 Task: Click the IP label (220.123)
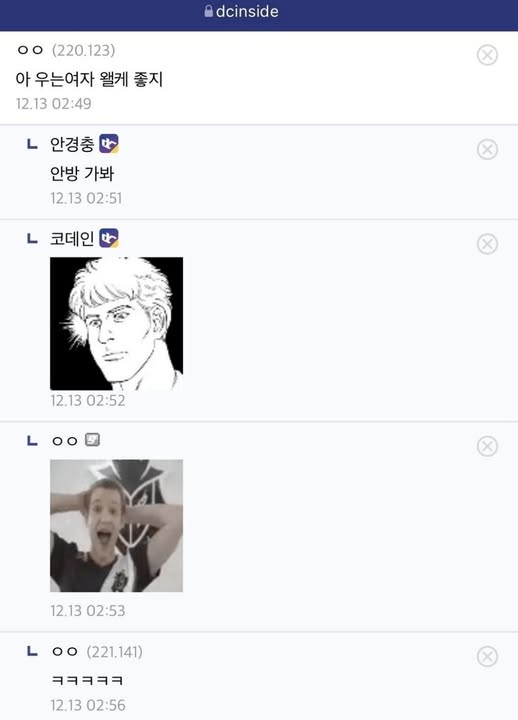tap(83, 50)
